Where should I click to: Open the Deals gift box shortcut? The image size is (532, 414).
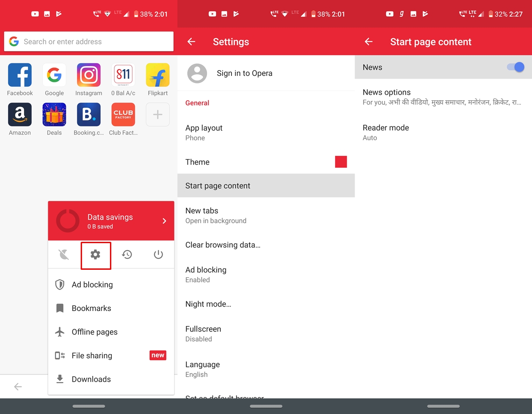pos(55,114)
